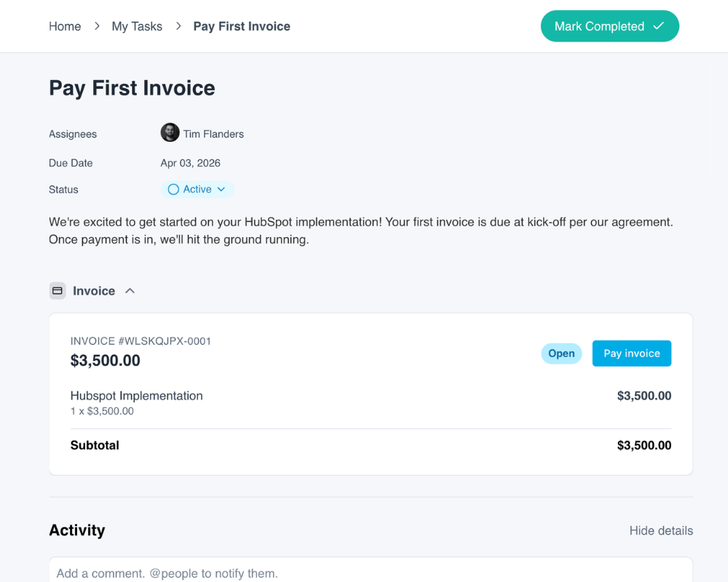Image resolution: width=728 pixels, height=582 pixels.
Task: Click the Pay invoice button
Action: coord(631,353)
